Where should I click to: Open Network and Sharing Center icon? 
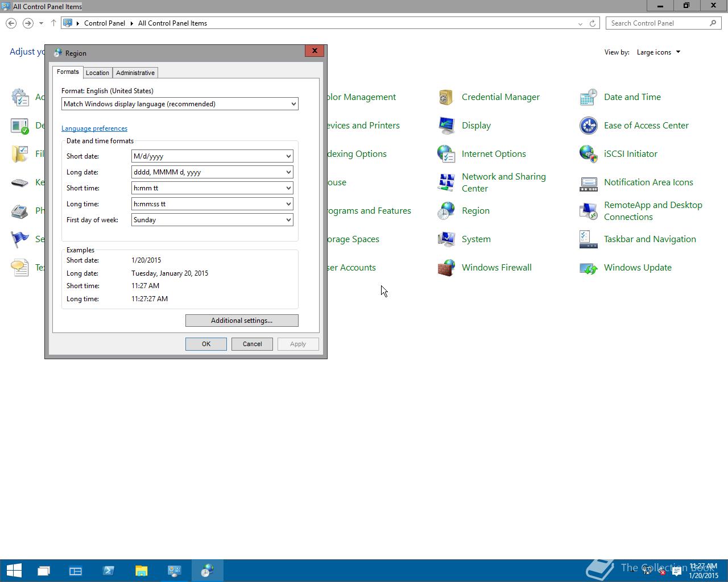tap(446, 182)
